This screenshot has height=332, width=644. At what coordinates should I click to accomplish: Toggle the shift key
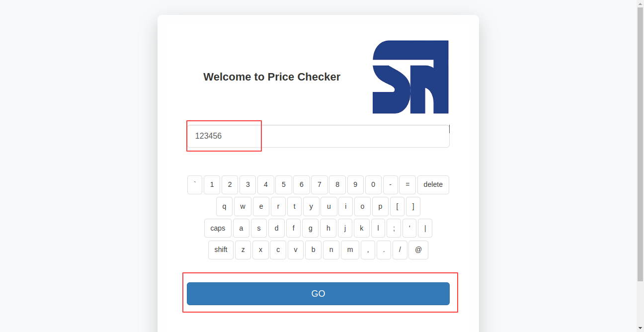click(x=221, y=250)
